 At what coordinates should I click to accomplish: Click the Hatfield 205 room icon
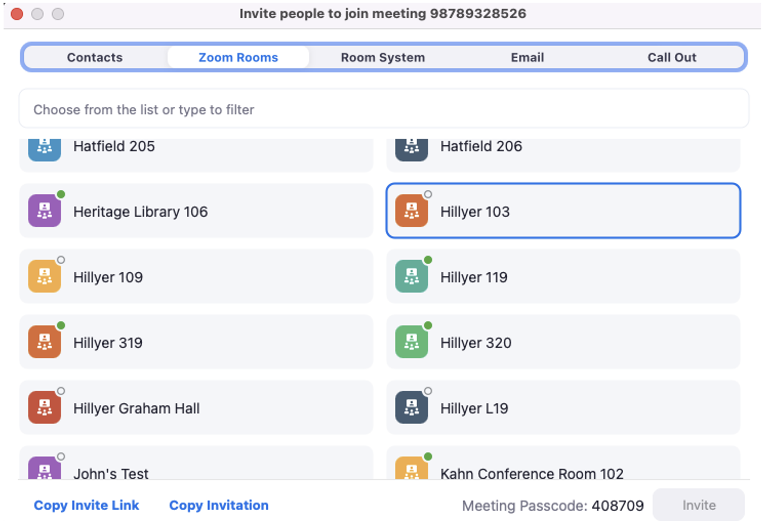point(45,149)
